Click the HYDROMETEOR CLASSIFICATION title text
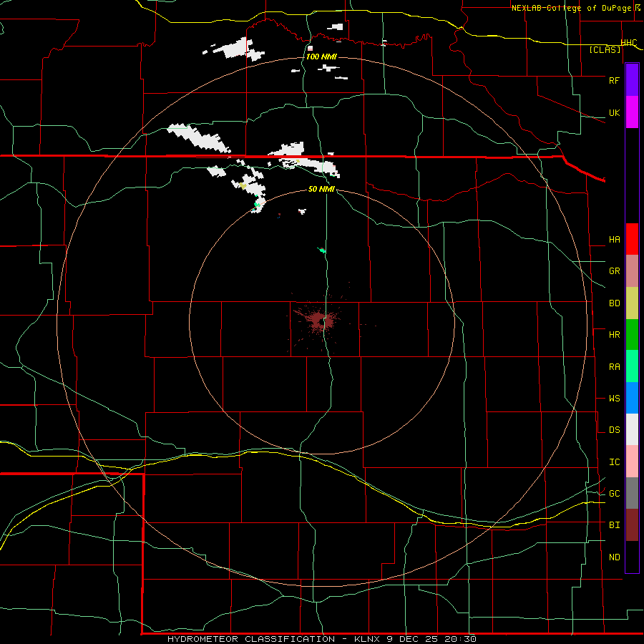Image resolution: width=644 pixels, height=644 pixels. point(251,639)
